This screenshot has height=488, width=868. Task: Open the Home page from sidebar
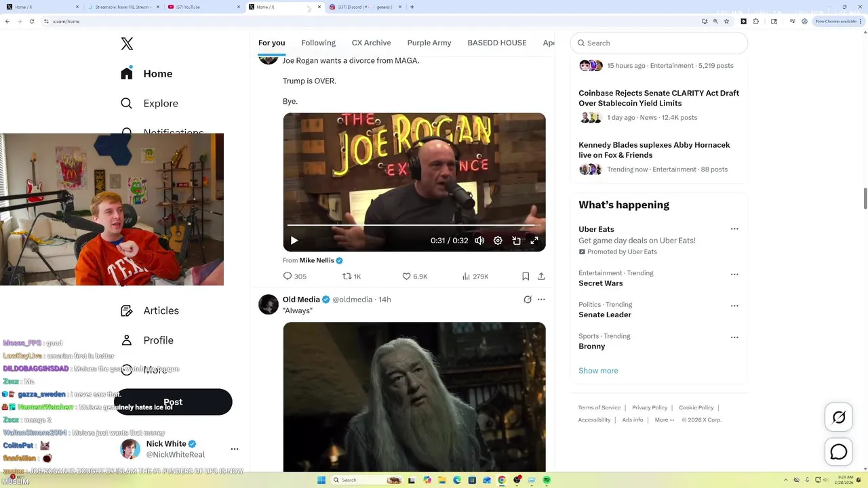pyautogui.click(x=147, y=74)
